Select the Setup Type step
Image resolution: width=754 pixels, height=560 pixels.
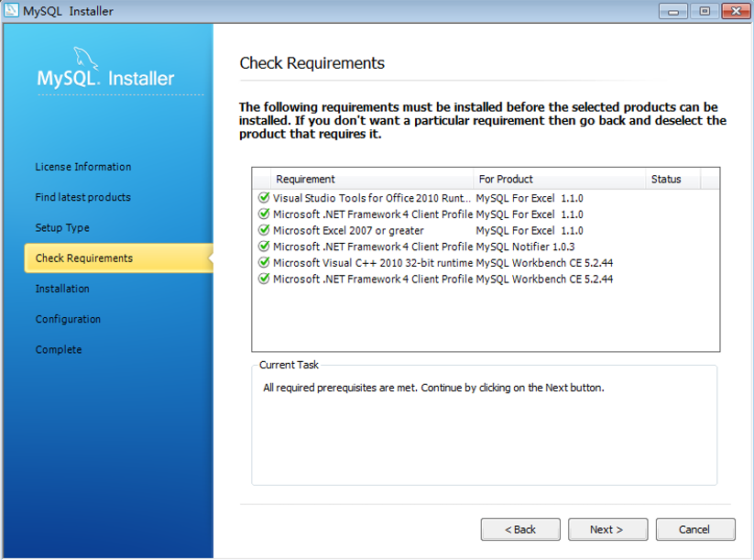[62, 227]
